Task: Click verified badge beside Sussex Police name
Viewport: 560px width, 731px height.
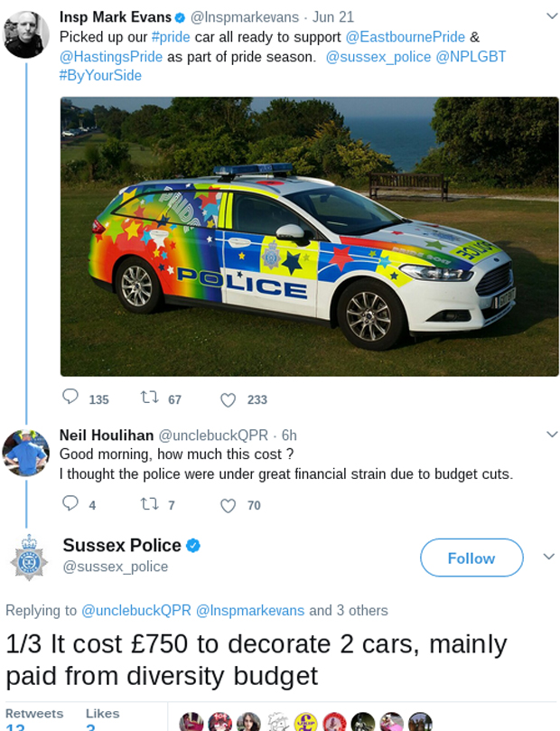Action: 193,545
